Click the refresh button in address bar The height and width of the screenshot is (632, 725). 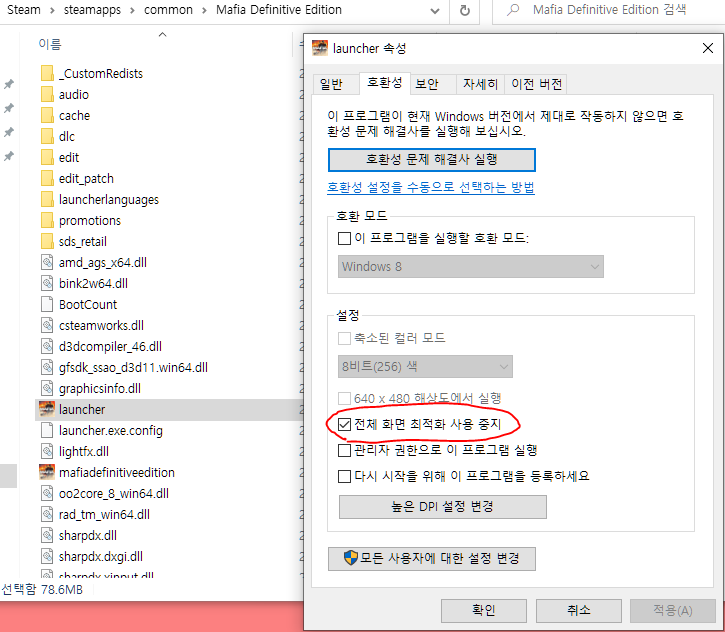465,10
